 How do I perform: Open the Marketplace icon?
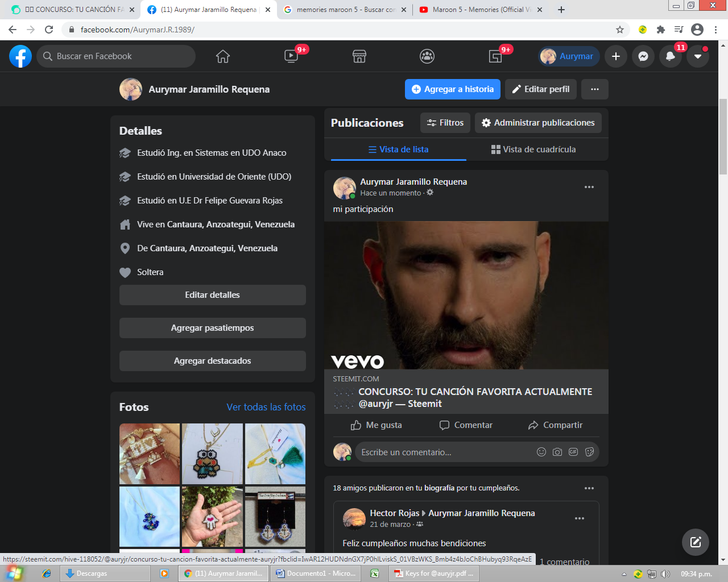359,56
